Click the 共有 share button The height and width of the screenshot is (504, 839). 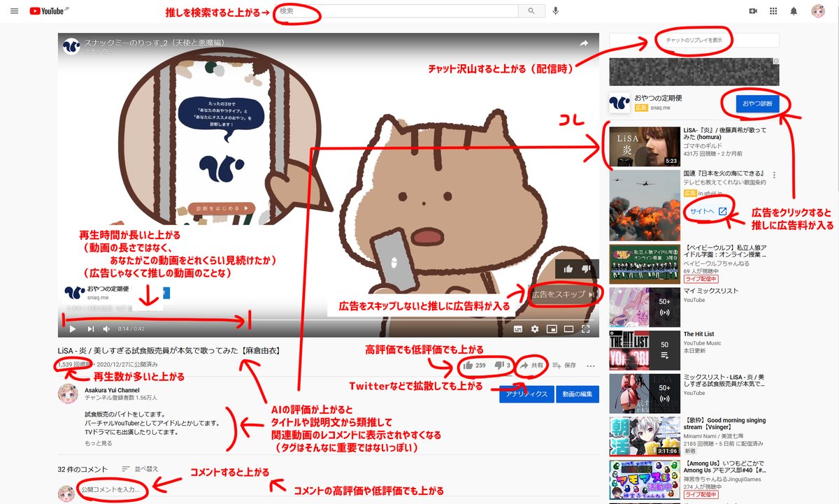(531, 365)
